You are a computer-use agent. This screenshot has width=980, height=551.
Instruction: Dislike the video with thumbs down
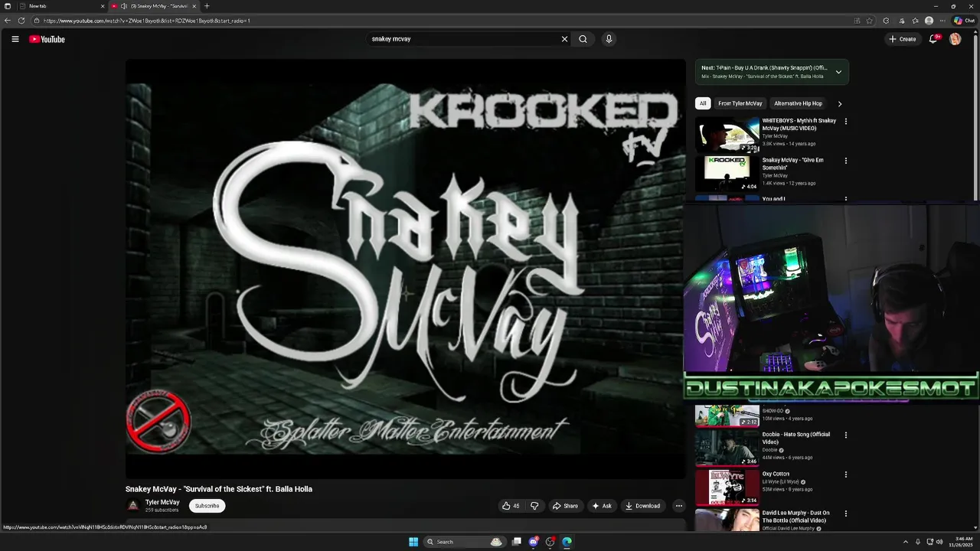[534, 506]
